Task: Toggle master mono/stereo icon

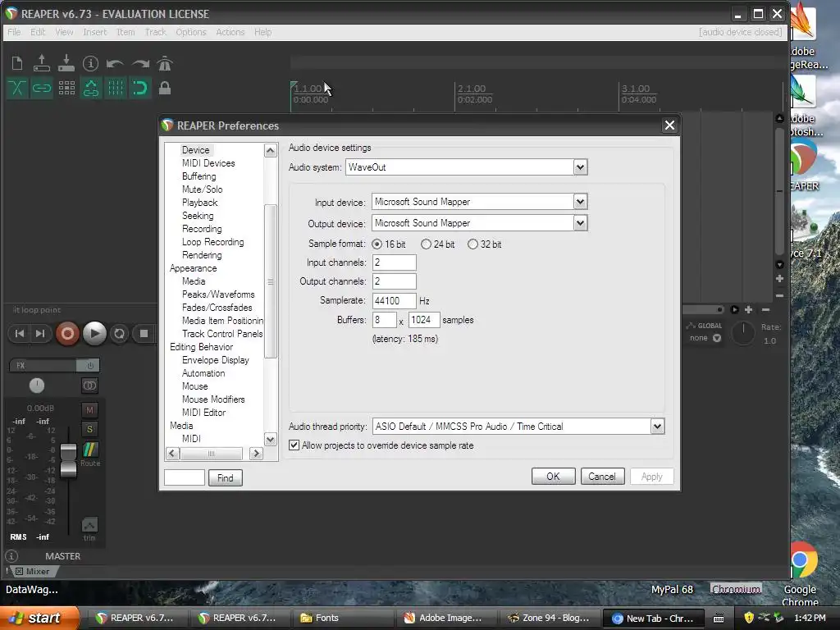Action: (89, 386)
